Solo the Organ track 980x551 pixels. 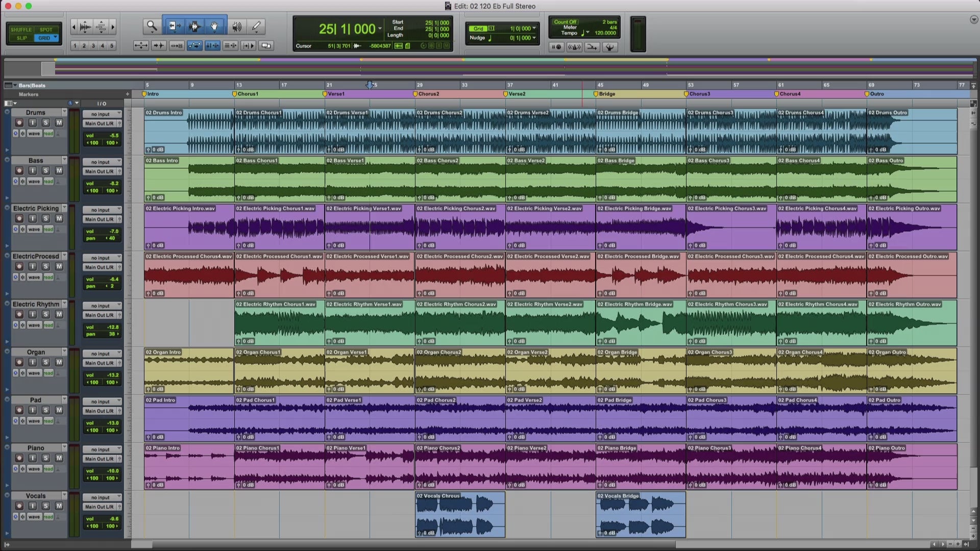pyautogui.click(x=46, y=362)
